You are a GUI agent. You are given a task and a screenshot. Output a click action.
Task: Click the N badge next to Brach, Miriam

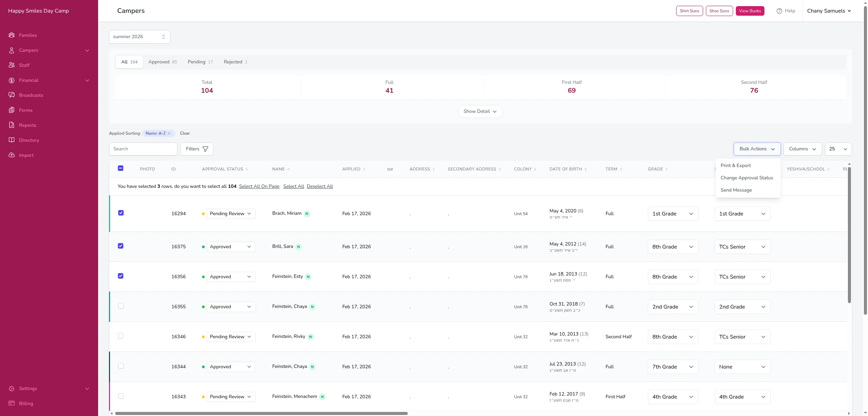pyautogui.click(x=307, y=214)
